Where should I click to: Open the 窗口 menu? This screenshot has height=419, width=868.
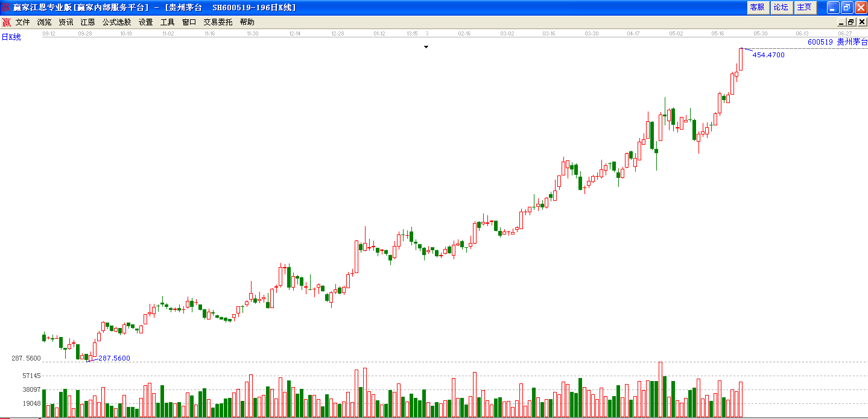tap(189, 22)
